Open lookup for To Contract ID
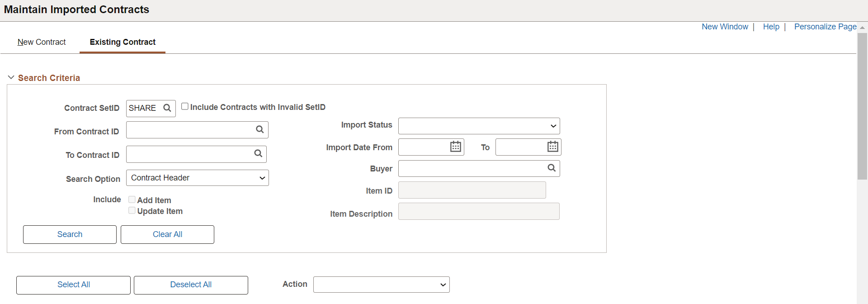 [x=258, y=154]
